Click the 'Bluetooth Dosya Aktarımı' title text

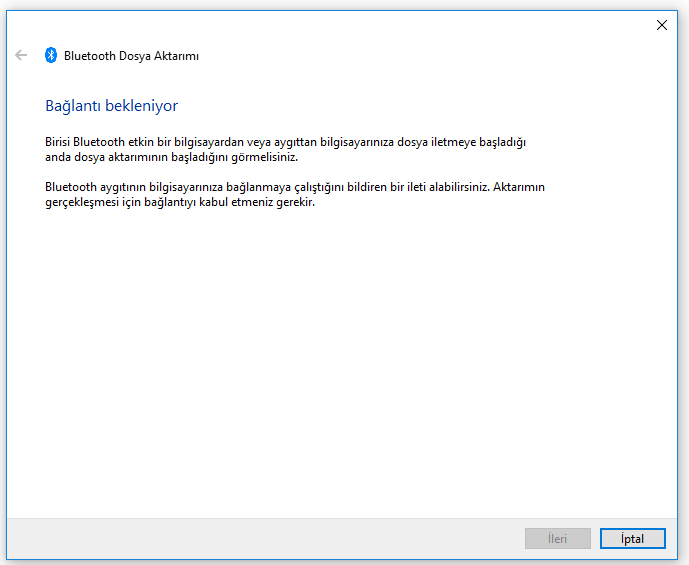point(131,56)
